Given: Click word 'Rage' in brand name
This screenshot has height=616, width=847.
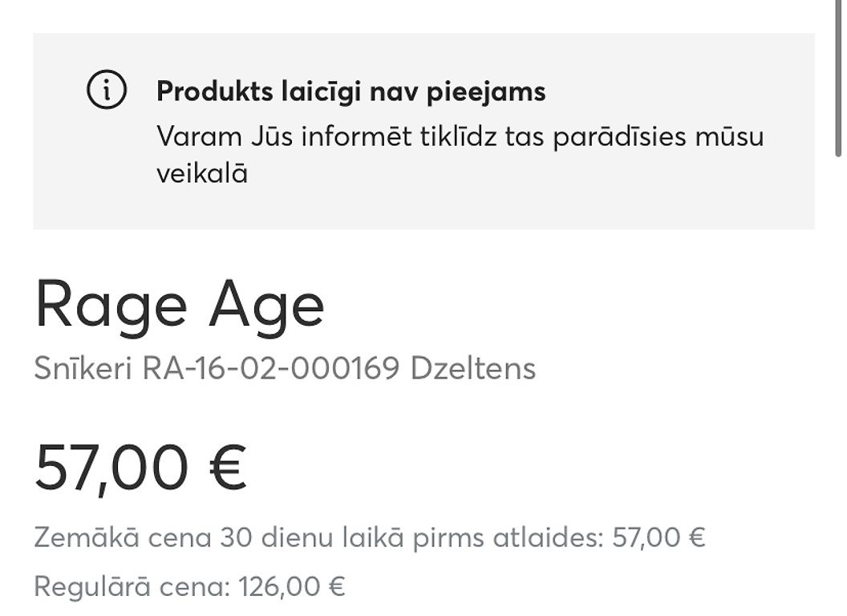Looking at the screenshot, I should tap(111, 306).
